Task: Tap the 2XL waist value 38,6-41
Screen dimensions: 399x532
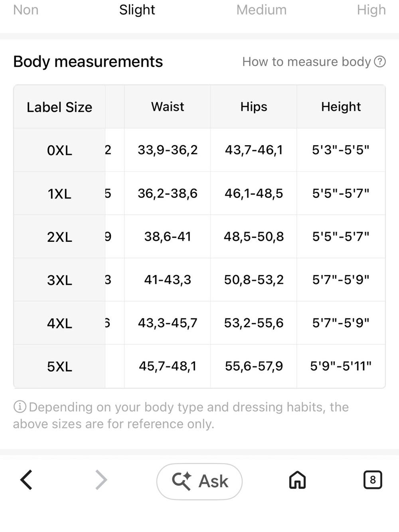Action: pos(168,237)
